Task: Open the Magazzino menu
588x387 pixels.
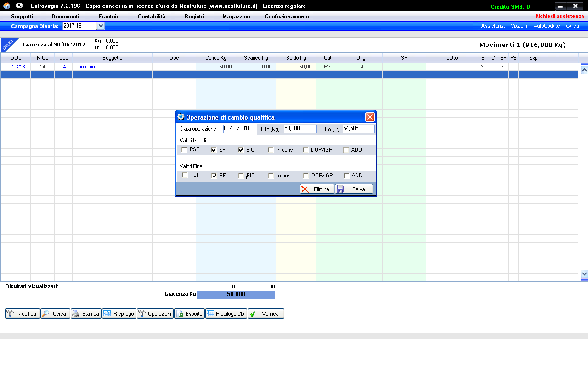Action: pyautogui.click(x=236, y=17)
